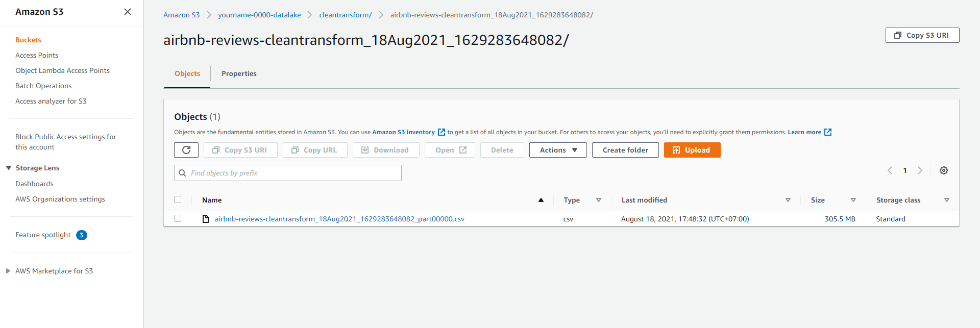Open yourname-0000-datalake breadcrumb link
Screen dimensions: 980x328
click(x=259, y=15)
